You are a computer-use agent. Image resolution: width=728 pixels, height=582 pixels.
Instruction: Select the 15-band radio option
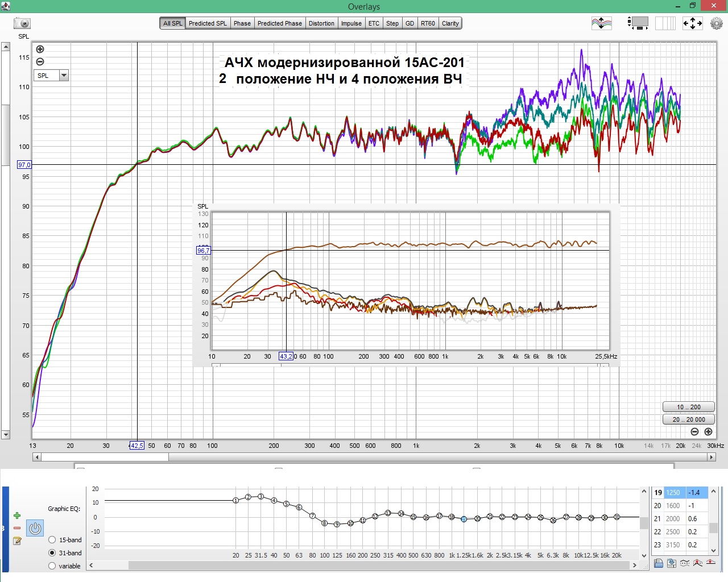pyautogui.click(x=52, y=540)
